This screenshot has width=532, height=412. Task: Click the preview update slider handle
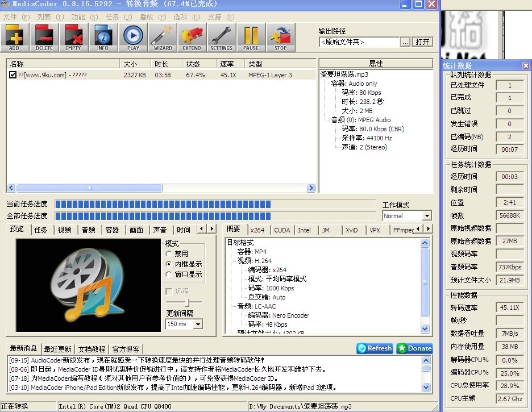point(188,302)
